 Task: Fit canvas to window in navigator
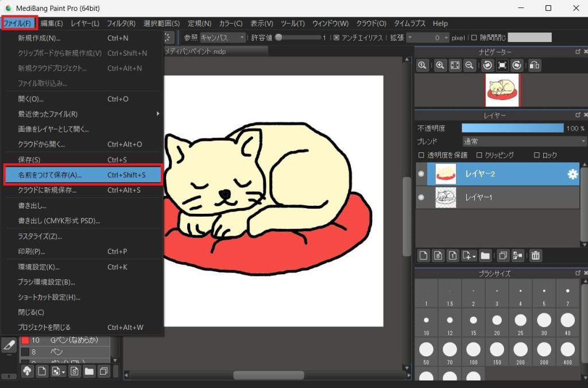click(x=455, y=66)
